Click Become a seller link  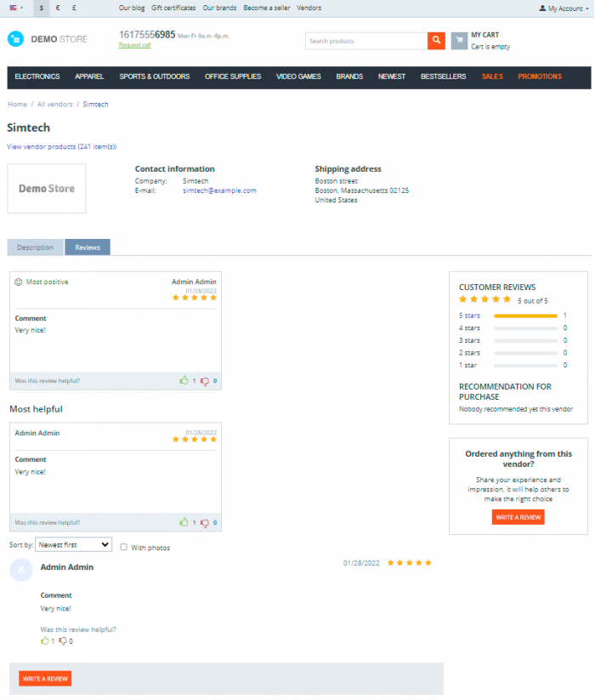pos(266,8)
